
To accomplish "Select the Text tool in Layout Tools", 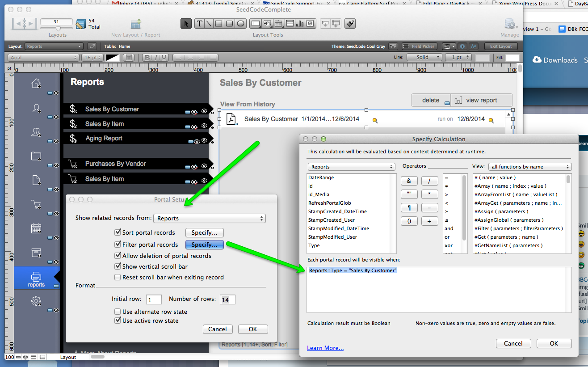I will (199, 24).
